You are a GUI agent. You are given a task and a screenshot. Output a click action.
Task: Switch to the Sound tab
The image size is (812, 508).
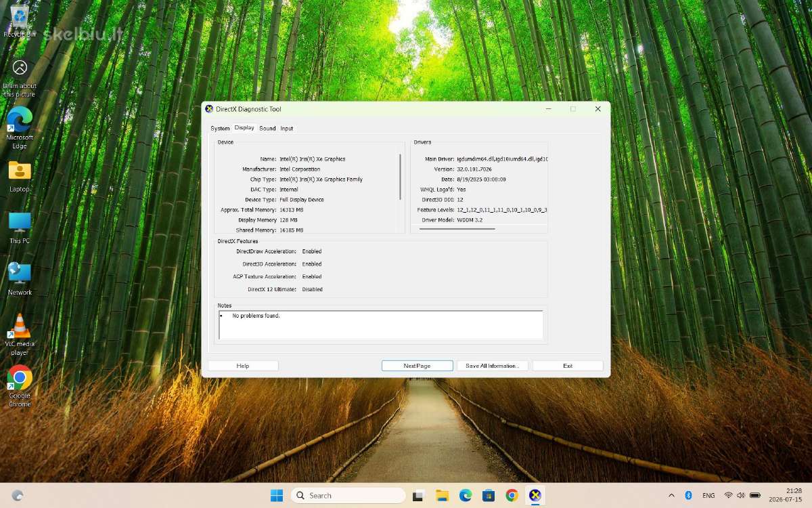click(x=267, y=128)
